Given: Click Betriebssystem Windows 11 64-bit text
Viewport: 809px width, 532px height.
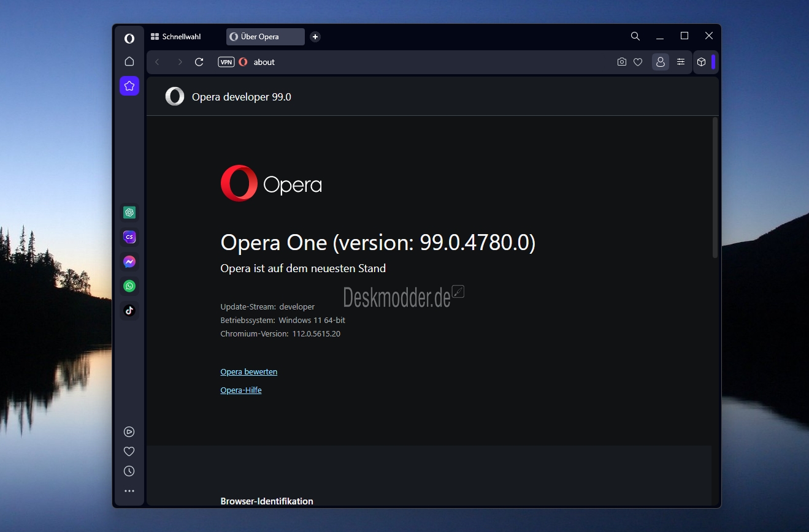Looking at the screenshot, I should (283, 320).
